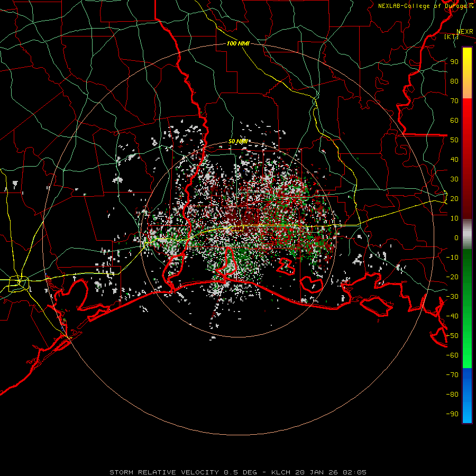Click the [KT] units label
476x476 pixels.
click(x=452, y=36)
